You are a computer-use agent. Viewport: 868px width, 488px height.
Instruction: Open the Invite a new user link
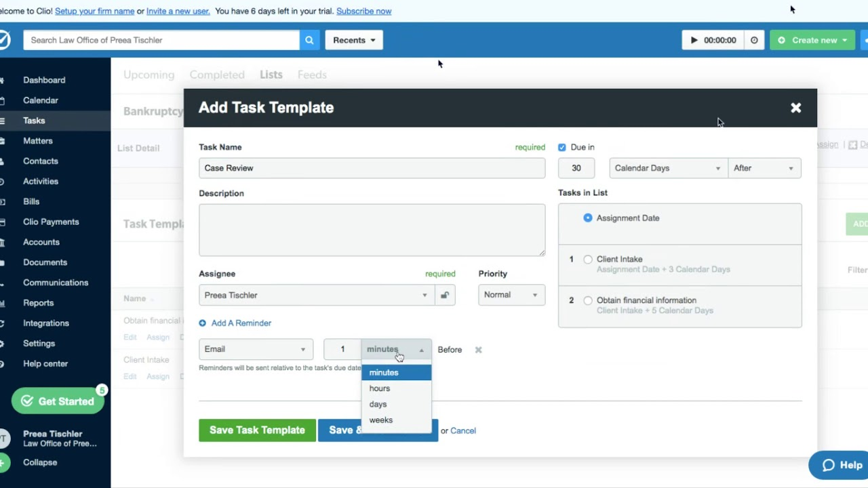click(x=178, y=11)
